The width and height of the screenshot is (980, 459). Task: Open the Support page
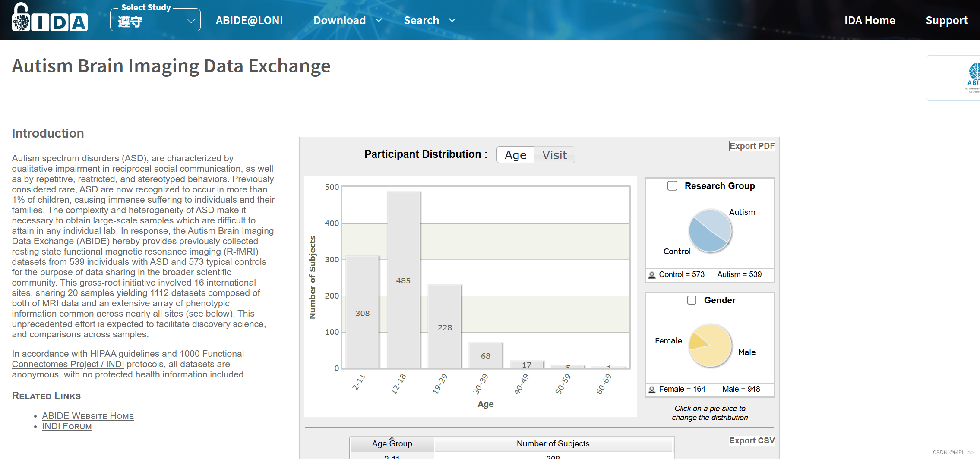click(946, 20)
